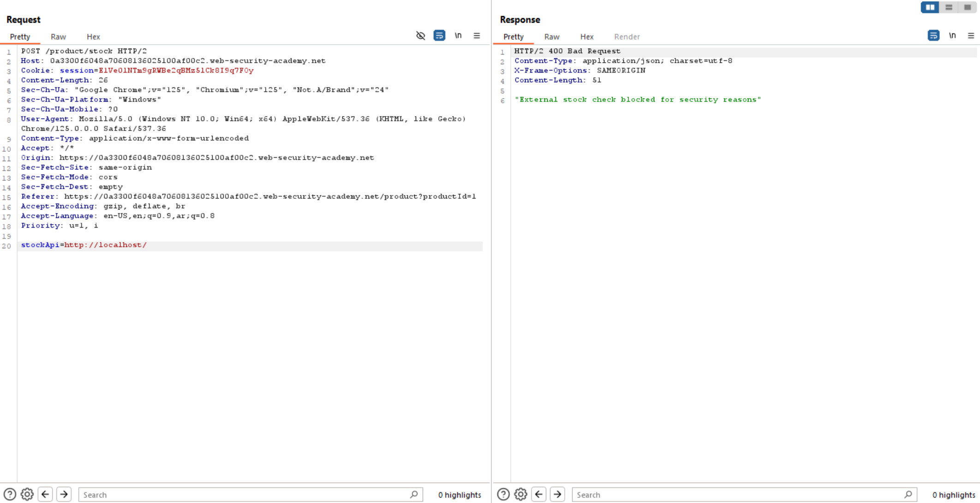Click the Raw tab in Response panel
The width and height of the screenshot is (980, 503).
[x=551, y=36]
